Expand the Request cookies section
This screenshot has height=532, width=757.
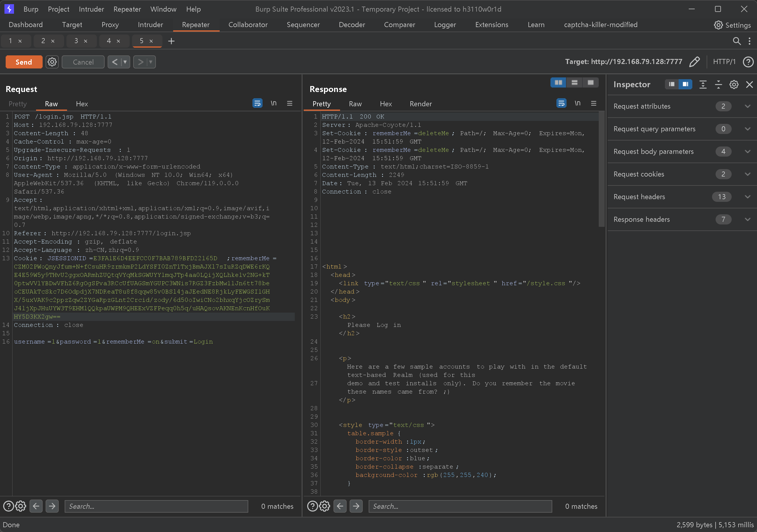[747, 174]
